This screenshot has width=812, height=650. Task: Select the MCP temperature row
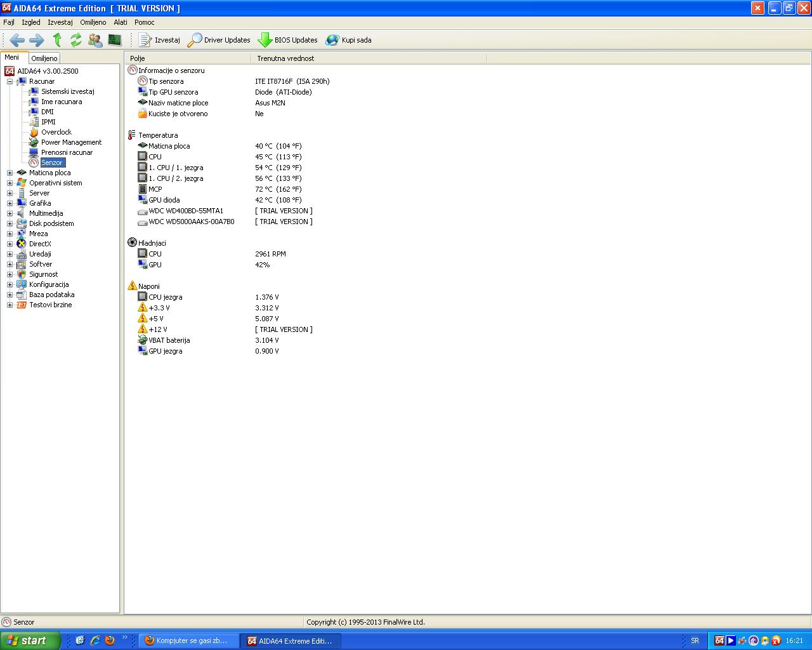pos(219,189)
